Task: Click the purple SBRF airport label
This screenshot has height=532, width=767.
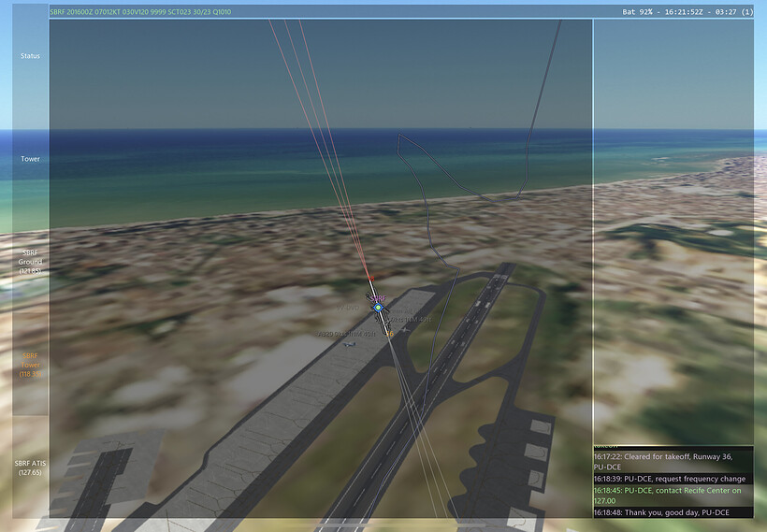Action: 379,298
